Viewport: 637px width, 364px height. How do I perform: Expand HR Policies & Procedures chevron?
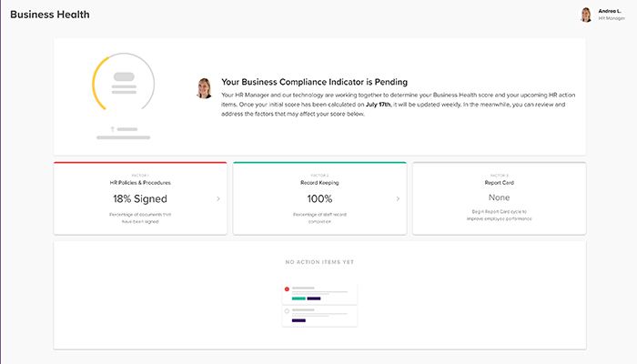click(x=217, y=198)
